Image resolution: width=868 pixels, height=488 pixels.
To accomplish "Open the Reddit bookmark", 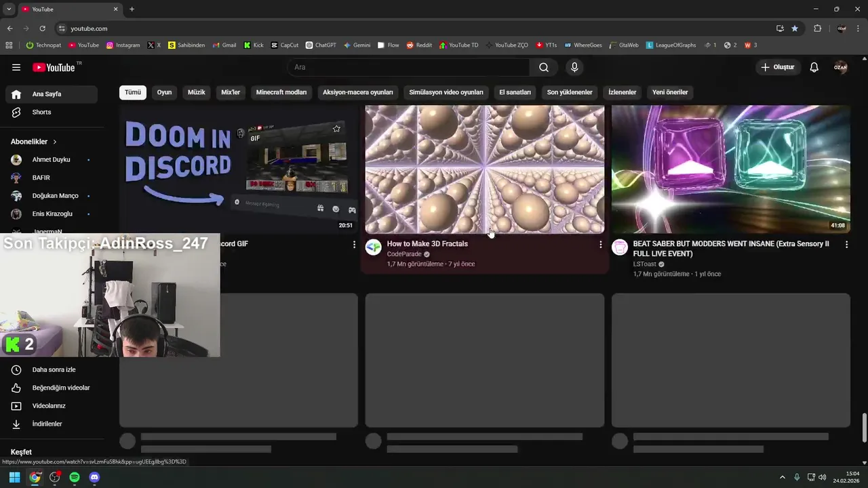I will 419,45.
